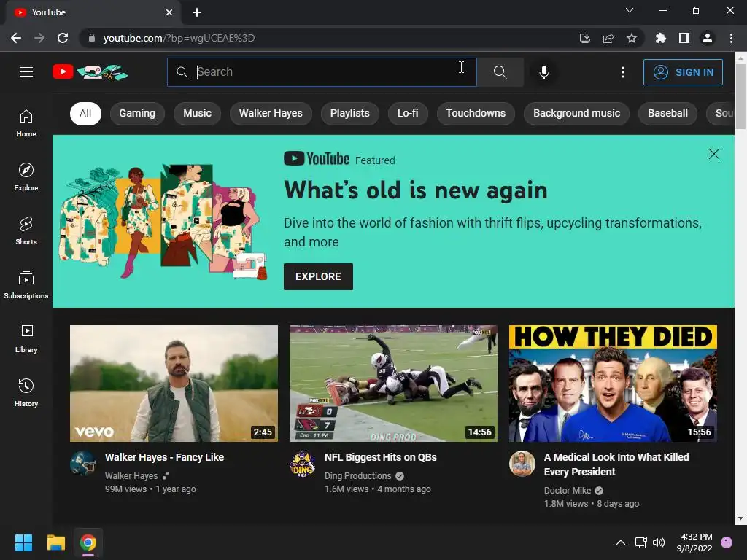This screenshot has height=560, width=747.
Task: Open Chrome extensions puzzle icon
Action: point(660,38)
